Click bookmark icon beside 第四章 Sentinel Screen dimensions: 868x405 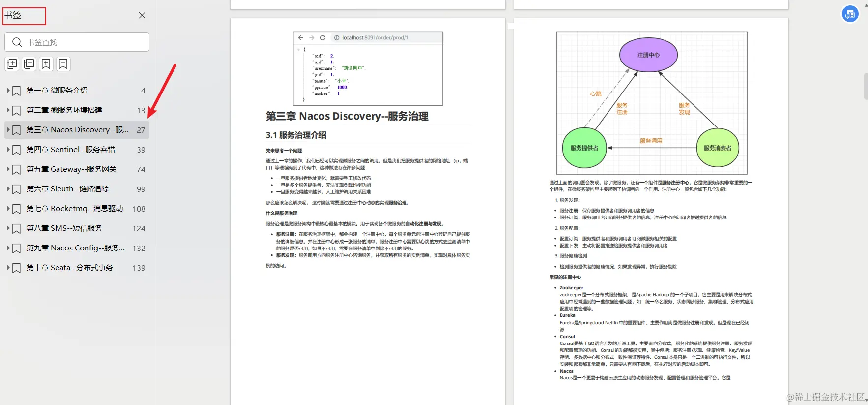17,150
